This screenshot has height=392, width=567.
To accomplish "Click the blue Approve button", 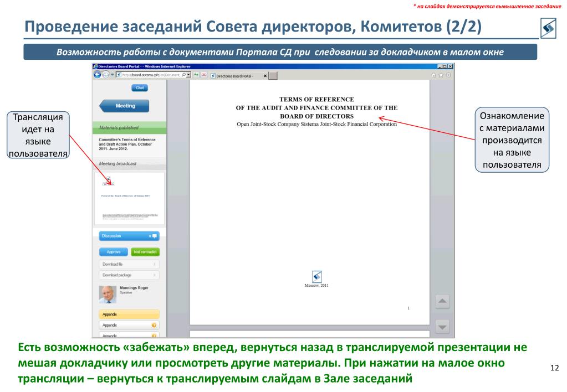I will tap(114, 252).
